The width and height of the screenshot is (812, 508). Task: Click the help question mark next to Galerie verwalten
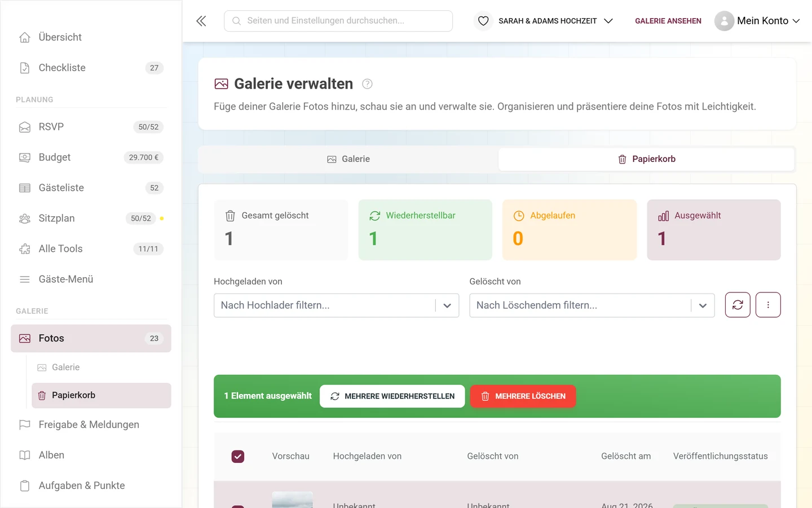pos(367,84)
